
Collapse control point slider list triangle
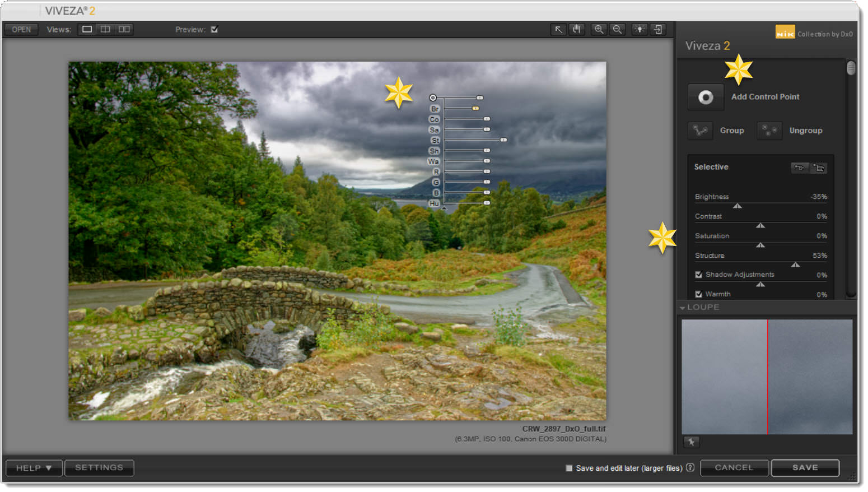pyautogui.click(x=444, y=208)
